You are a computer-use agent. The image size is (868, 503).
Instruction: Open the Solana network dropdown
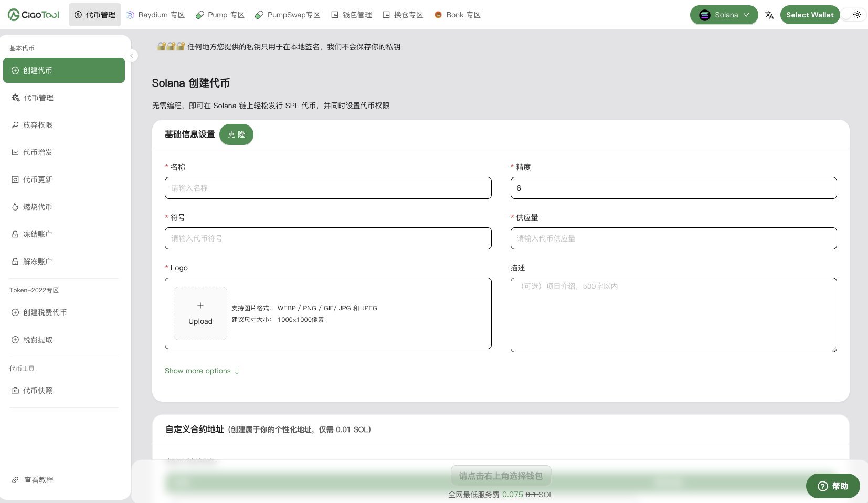click(x=724, y=15)
